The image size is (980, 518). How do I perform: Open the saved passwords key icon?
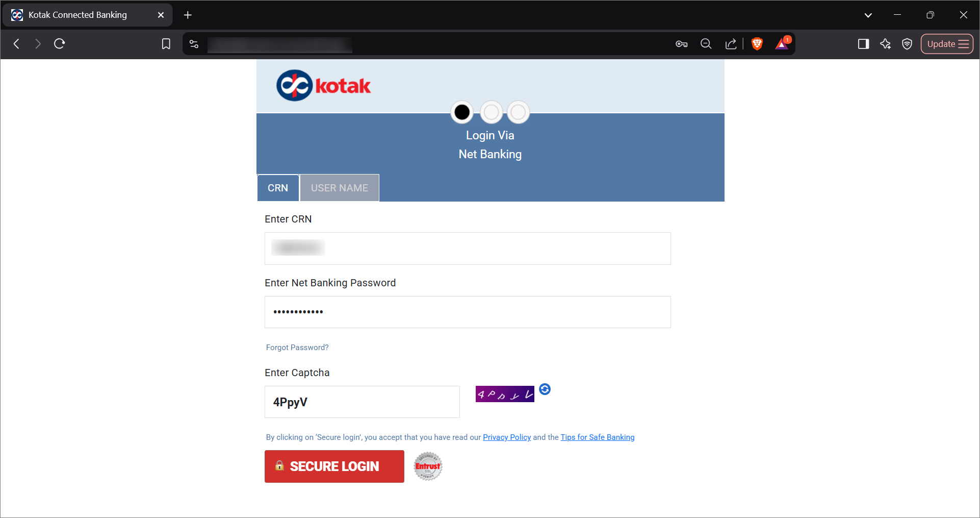coord(681,44)
